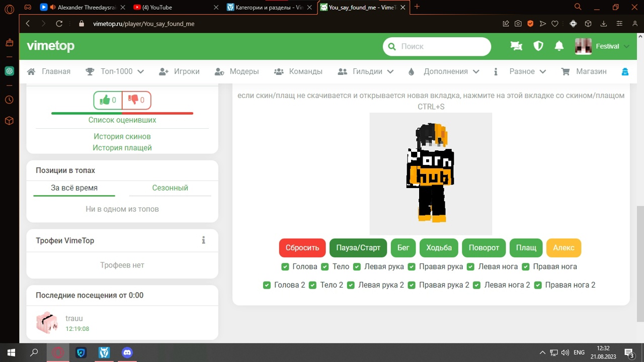644x362 pixels.
Task: Click the thumbs up like icon
Action: pyautogui.click(x=105, y=100)
